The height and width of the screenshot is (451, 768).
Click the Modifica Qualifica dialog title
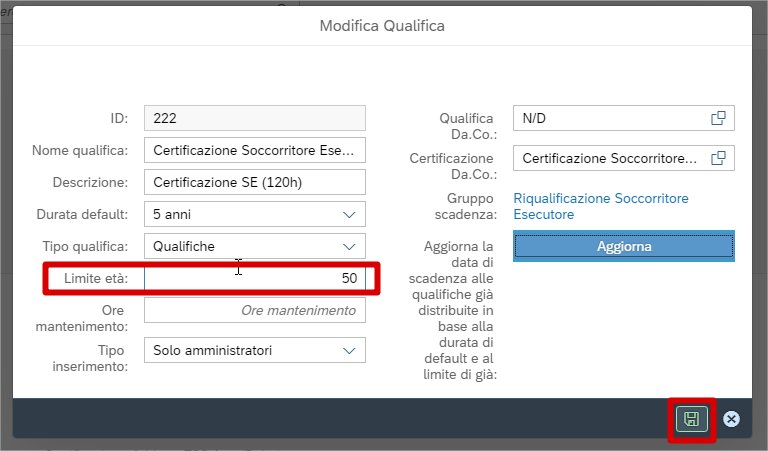(x=382, y=25)
